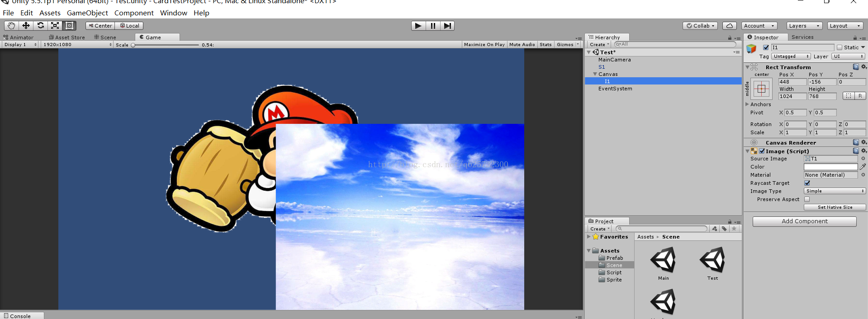Screen dimensions: 868x319
Task: Save search as favorite star
Action: click(734, 229)
